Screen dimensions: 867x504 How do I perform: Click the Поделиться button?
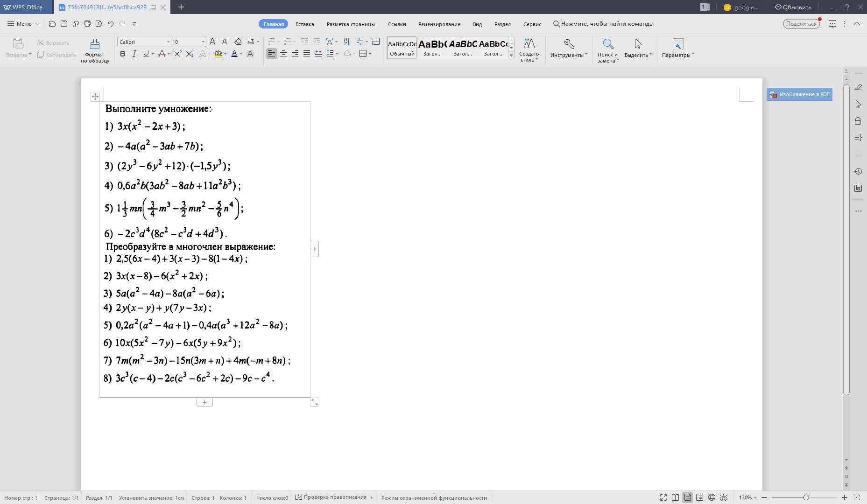coord(801,24)
